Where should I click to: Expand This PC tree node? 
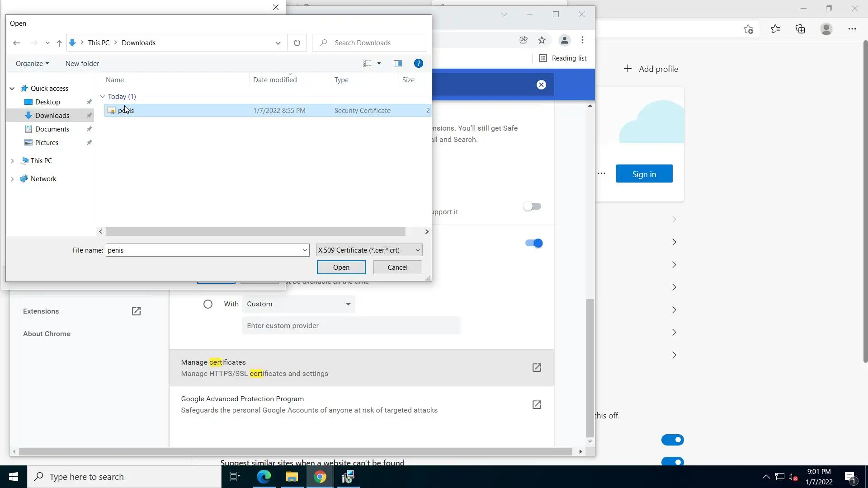(12, 161)
